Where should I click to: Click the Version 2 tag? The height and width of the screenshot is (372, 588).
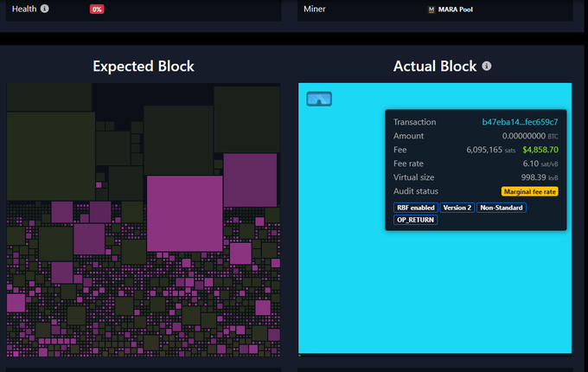tap(457, 208)
